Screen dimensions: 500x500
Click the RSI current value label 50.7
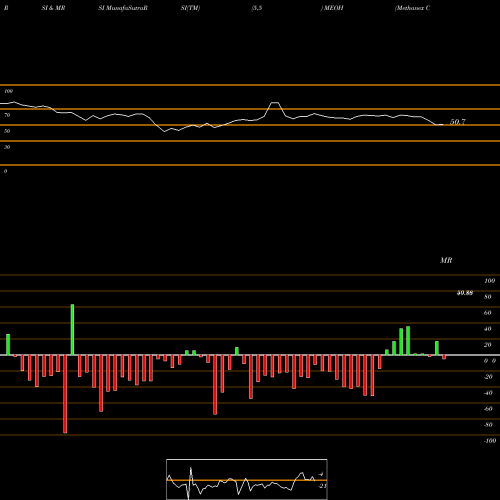coord(458,122)
